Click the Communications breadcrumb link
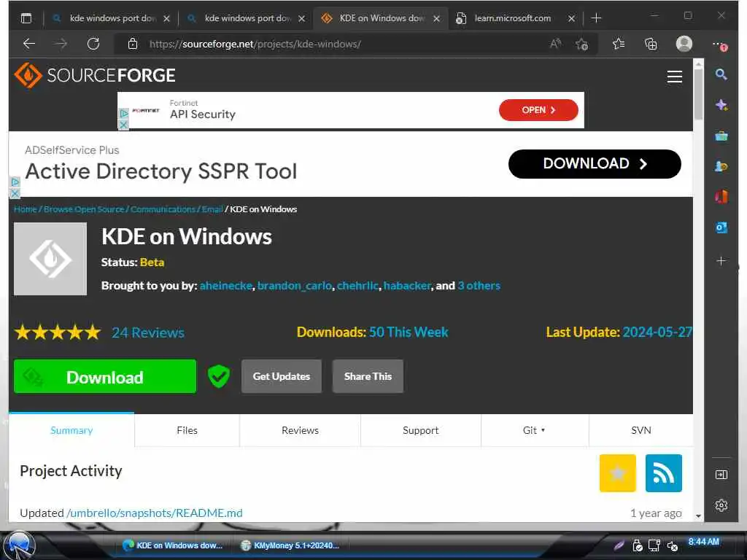 point(163,209)
